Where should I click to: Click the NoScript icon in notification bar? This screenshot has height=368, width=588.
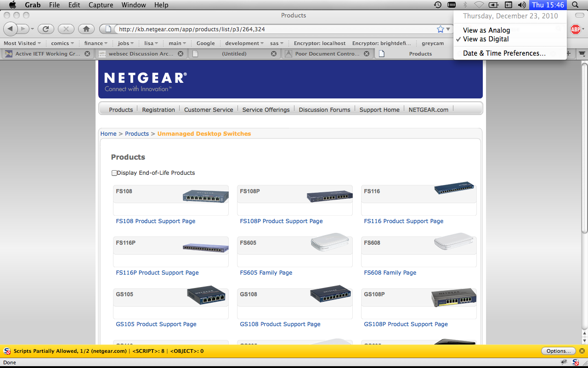(7, 351)
